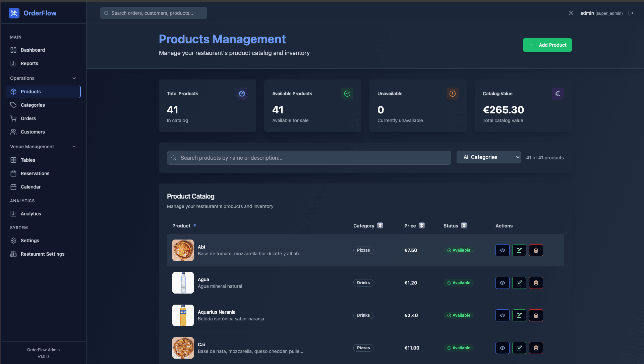This screenshot has height=364, width=644.
Task: View details of the Agua product
Action: 502,283
